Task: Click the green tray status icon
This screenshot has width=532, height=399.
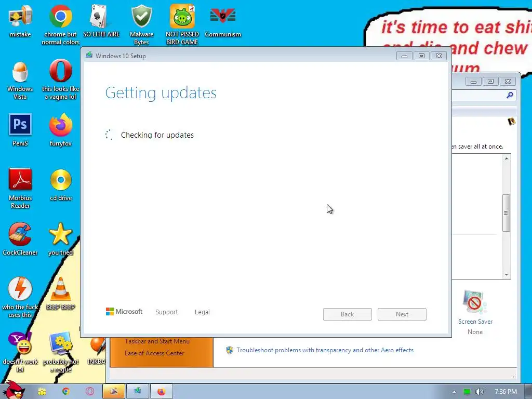Action: coord(467,392)
